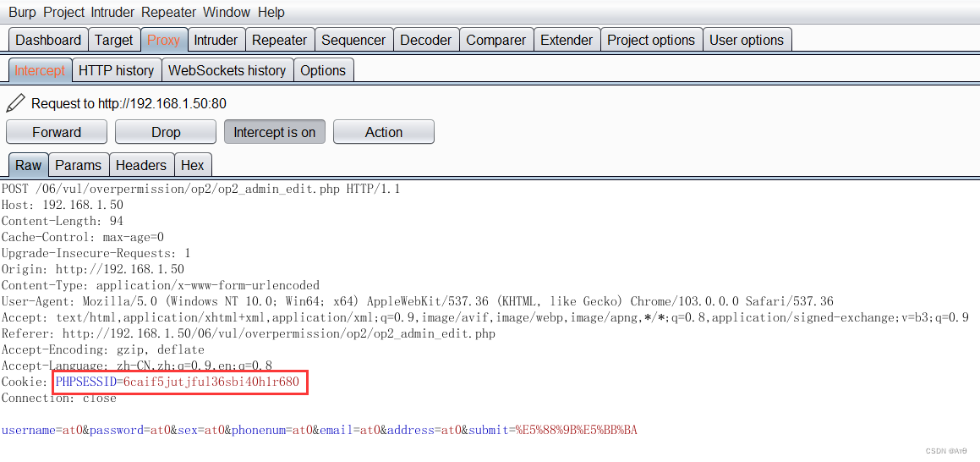980x462 pixels.
Task: Go to the Repeater tool tab
Action: pyautogui.click(x=279, y=40)
